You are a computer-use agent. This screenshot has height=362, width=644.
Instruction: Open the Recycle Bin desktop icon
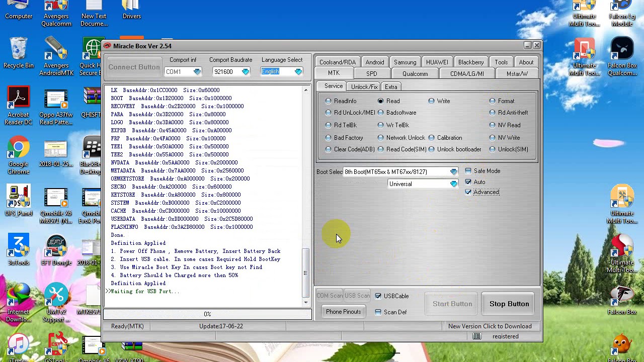[x=19, y=53]
